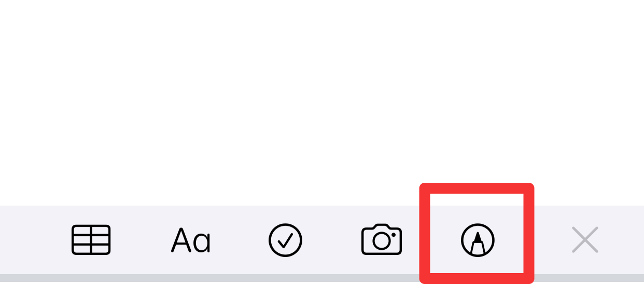Insert a table with the grid icon
644x284 pixels.
91,240
